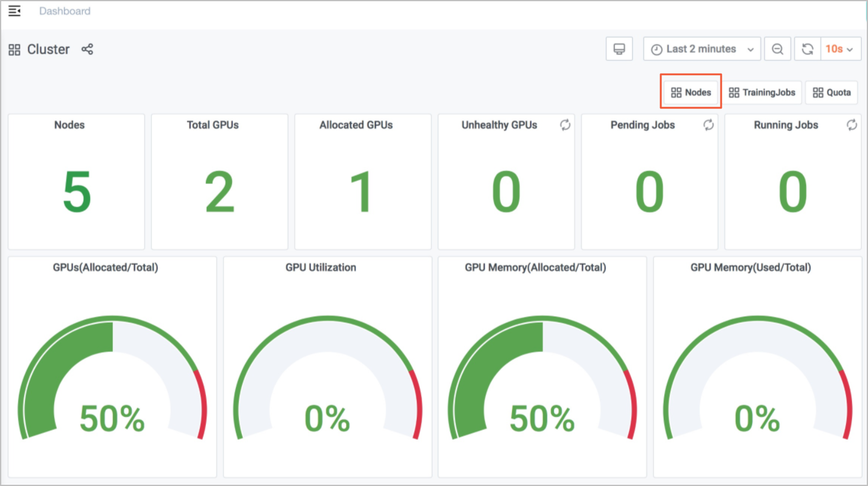Viewport: 868px width, 486px height.
Task: Click the Cluster dashboard grid icon
Action: click(14, 50)
